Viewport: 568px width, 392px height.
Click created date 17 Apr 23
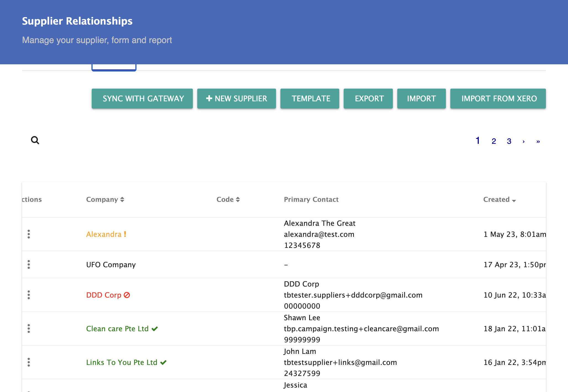tap(515, 265)
